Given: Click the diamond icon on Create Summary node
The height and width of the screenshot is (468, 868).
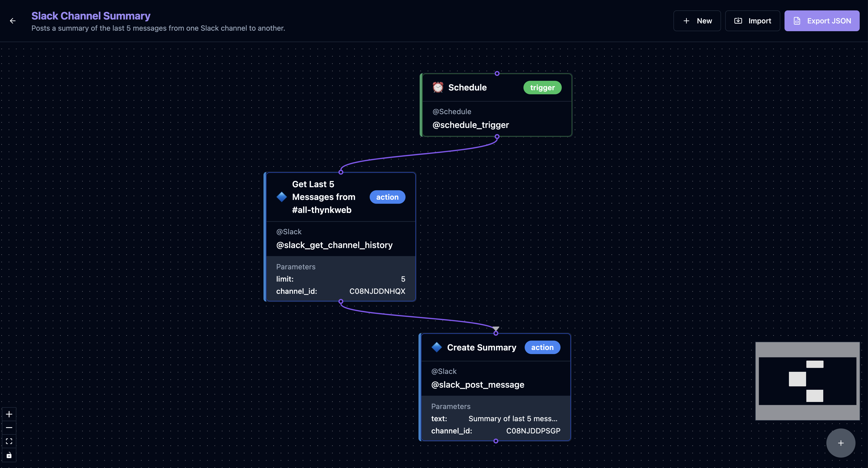Looking at the screenshot, I should [x=437, y=347].
